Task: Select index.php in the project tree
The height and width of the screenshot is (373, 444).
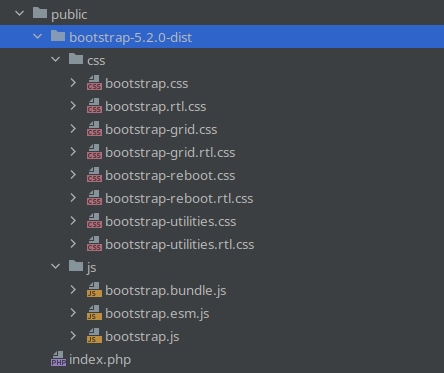Action: tap(100, 360)
